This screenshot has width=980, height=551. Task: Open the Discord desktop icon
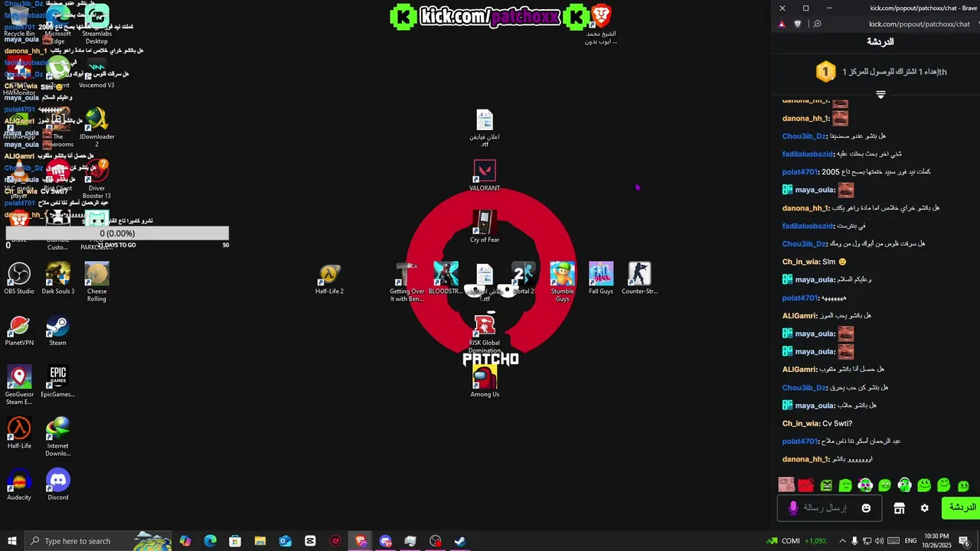(x=58, y=485)
